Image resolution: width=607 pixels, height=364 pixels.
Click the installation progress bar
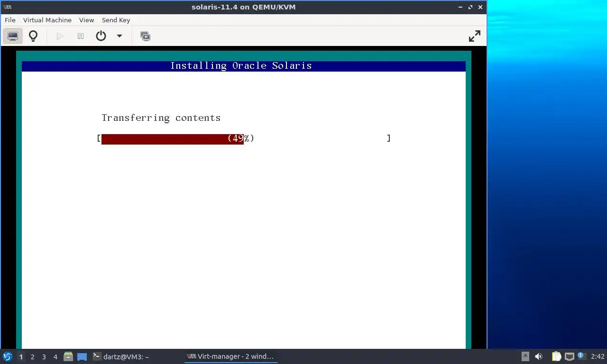[x=244, y=138]
